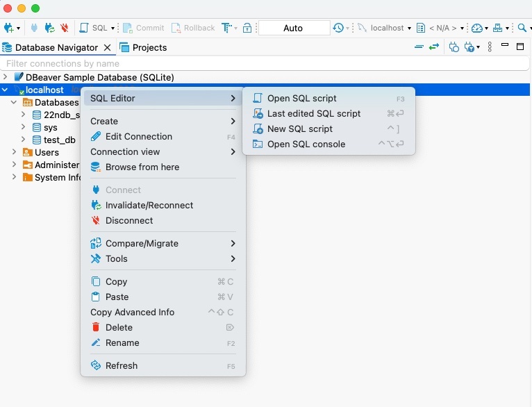The image size is (532, 407).
Task: Click the Filter connections by name field
Action: point(265,63)
